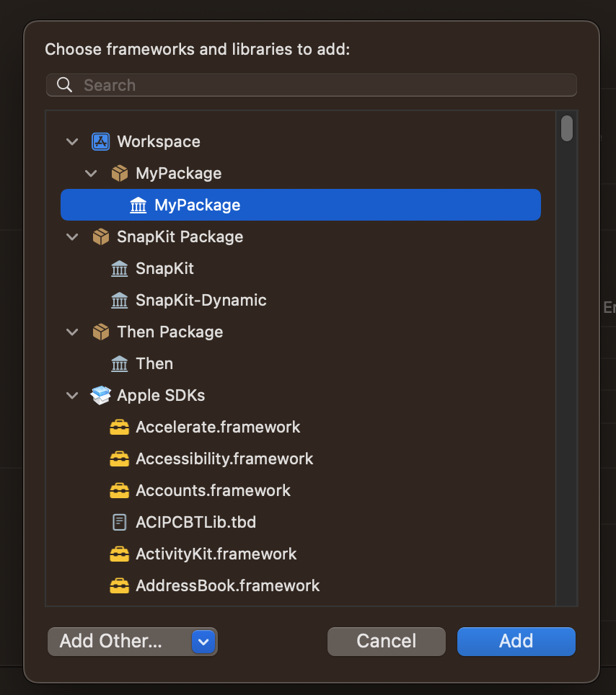Click the Accounts.framework toolbox icon
This screenshot has width=616, height=695.
tap(119, 491)
